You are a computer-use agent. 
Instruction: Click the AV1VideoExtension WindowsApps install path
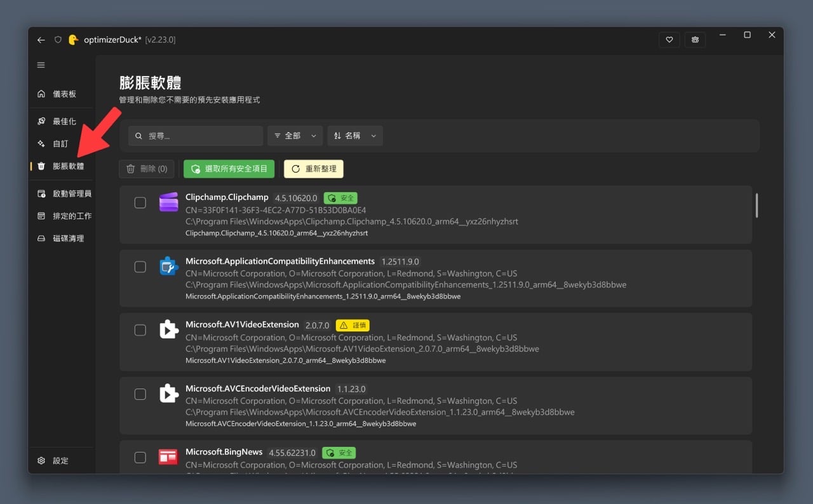pyautogui.click(x=362, y=349)
